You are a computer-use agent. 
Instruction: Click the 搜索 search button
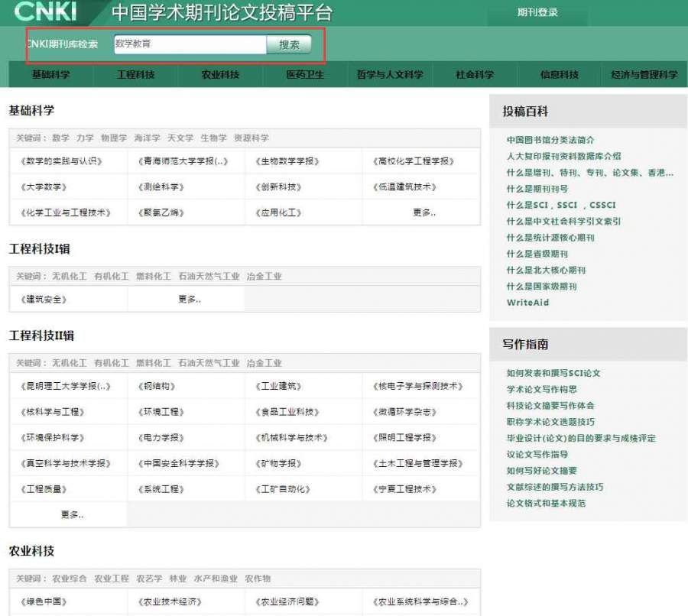point(289,44)
